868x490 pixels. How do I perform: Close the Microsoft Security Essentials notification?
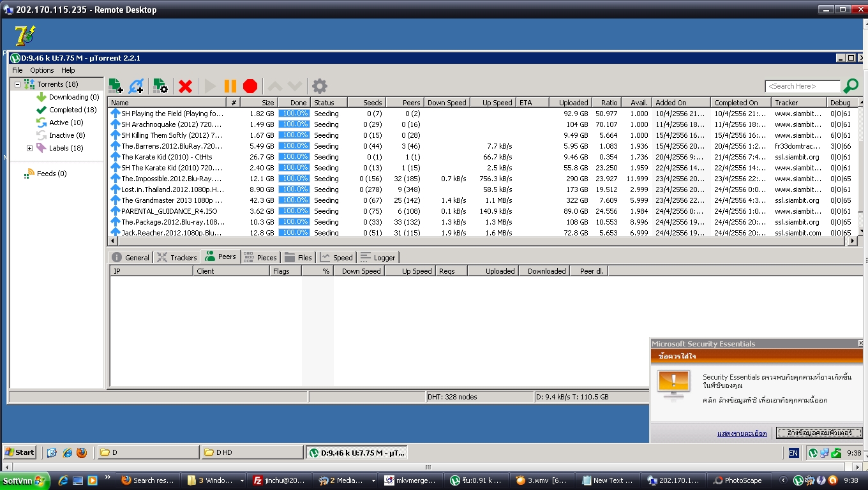(861, 343)
